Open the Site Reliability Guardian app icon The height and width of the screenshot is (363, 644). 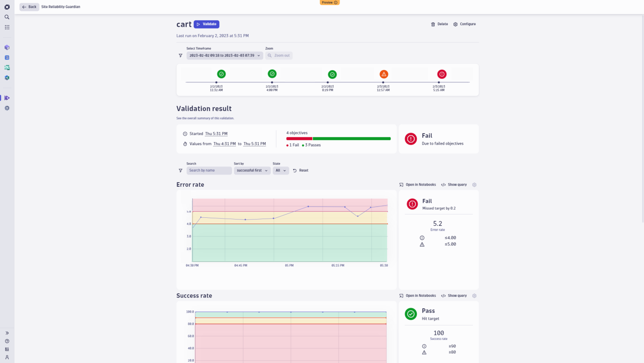coord(7,98)
